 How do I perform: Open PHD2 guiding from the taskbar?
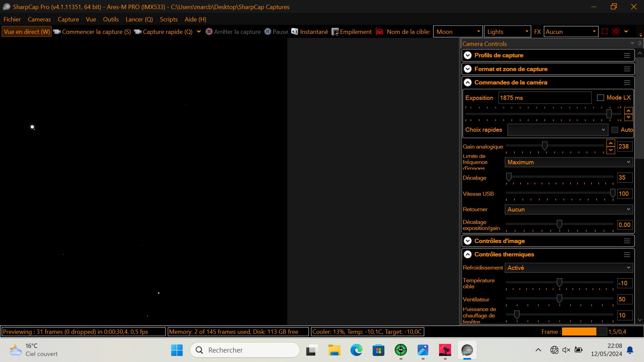(x=400, y=350)
